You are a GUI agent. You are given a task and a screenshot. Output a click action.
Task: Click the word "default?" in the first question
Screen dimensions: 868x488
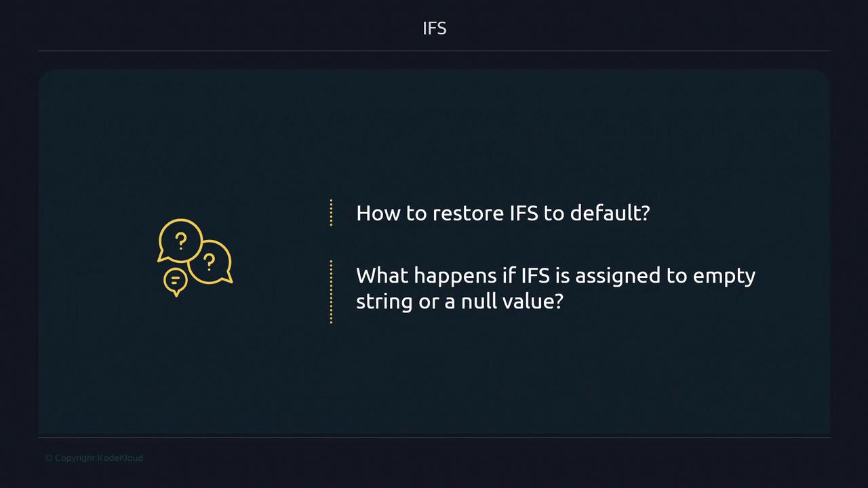610,213
